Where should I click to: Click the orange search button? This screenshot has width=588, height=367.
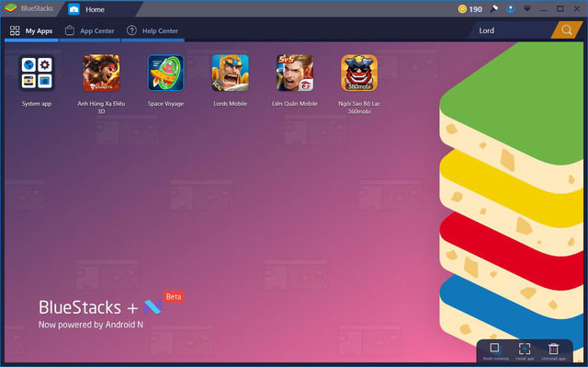point(567,30)
